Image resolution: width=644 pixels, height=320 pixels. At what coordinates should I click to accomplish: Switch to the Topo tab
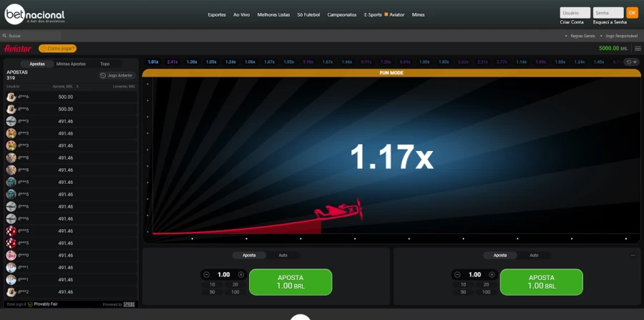104,64
